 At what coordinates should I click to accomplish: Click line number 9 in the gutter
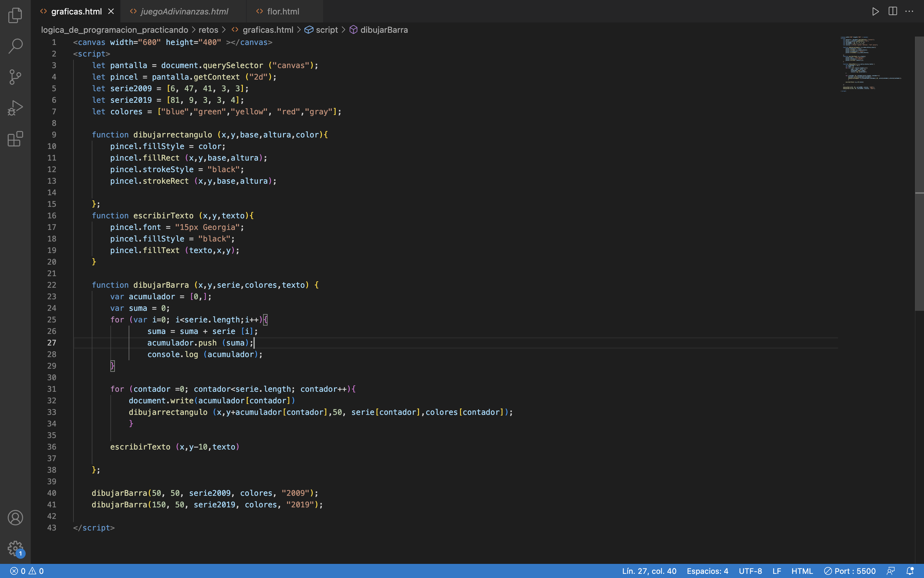tap(54, 135)
